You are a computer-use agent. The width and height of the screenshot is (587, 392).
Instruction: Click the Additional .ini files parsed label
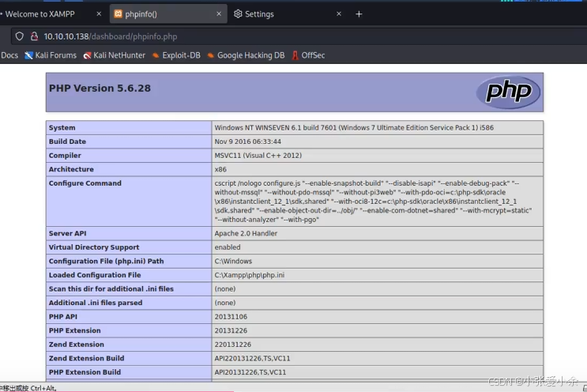(96, 303)
